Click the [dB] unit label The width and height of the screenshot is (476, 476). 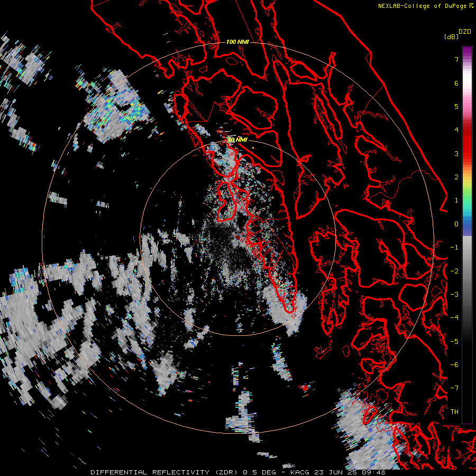pyautogui.click(x=451, y=37)
